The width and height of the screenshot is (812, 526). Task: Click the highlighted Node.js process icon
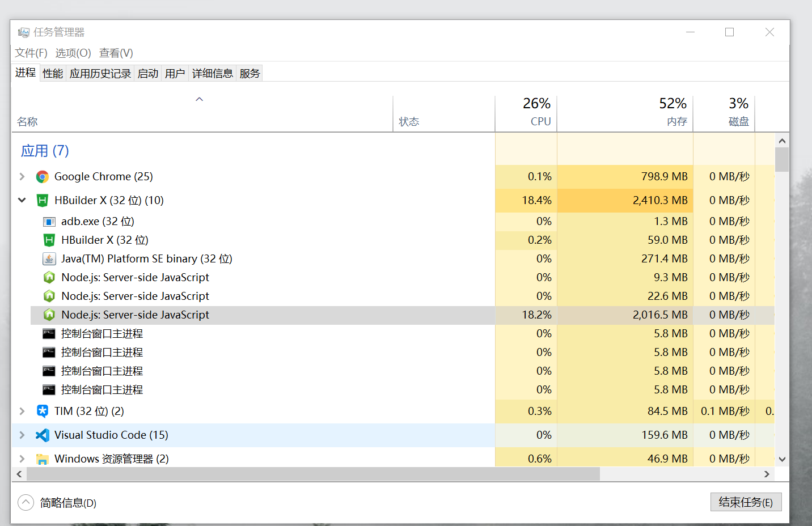49,315
